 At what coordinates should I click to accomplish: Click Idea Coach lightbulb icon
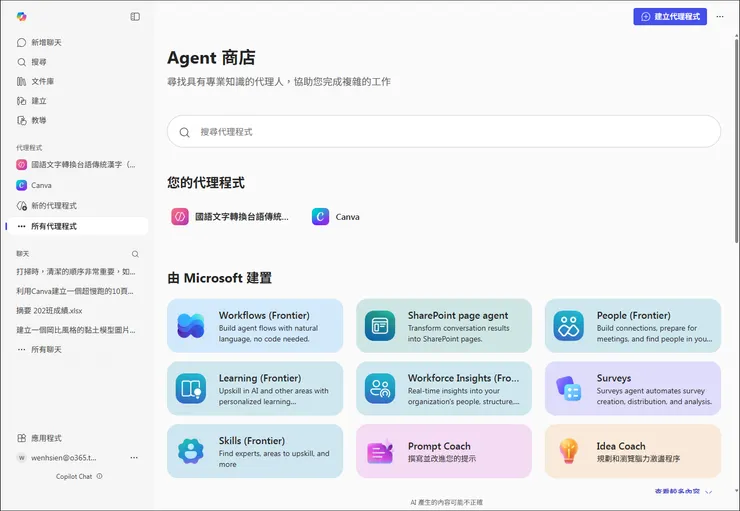(x=569, y=451)
